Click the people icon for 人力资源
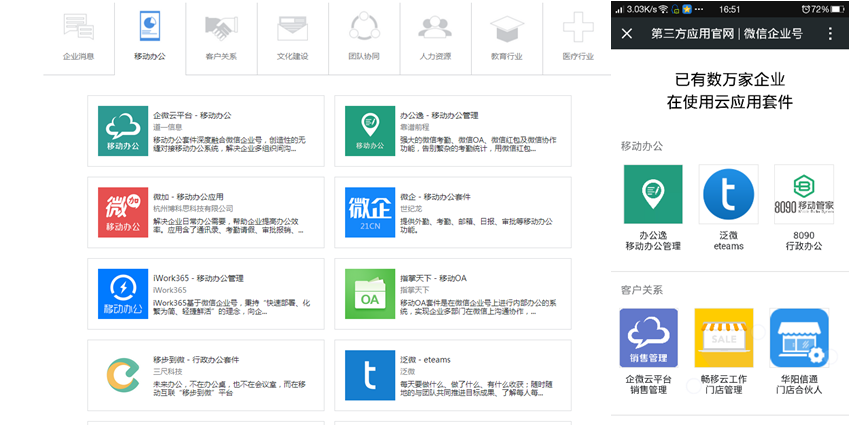Screen dimensions: 850x426 [435, 27]
